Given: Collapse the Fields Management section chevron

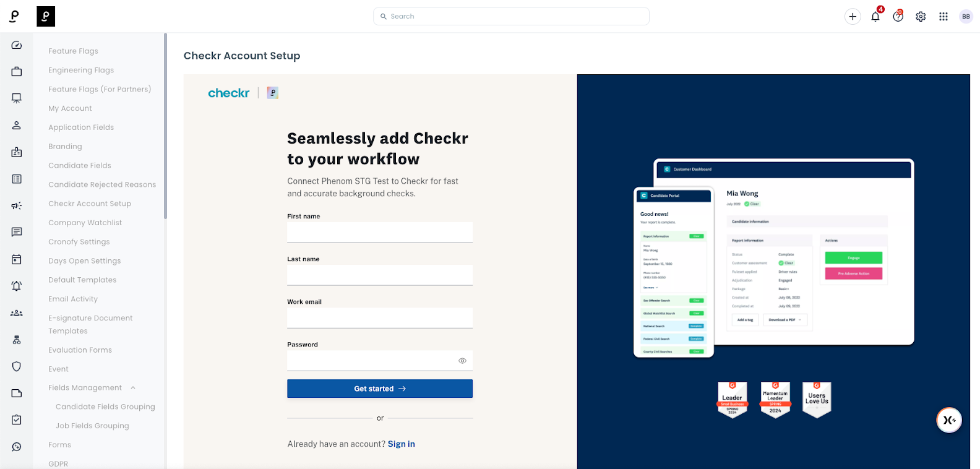Looking at the screenshot, I should point(133,388).
